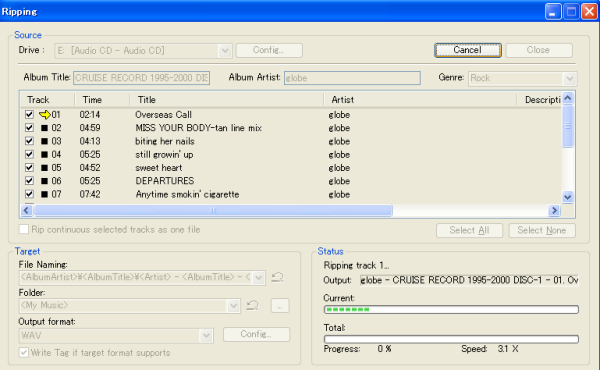
Task: Close the Ripping window with red X
Action: 589,11
